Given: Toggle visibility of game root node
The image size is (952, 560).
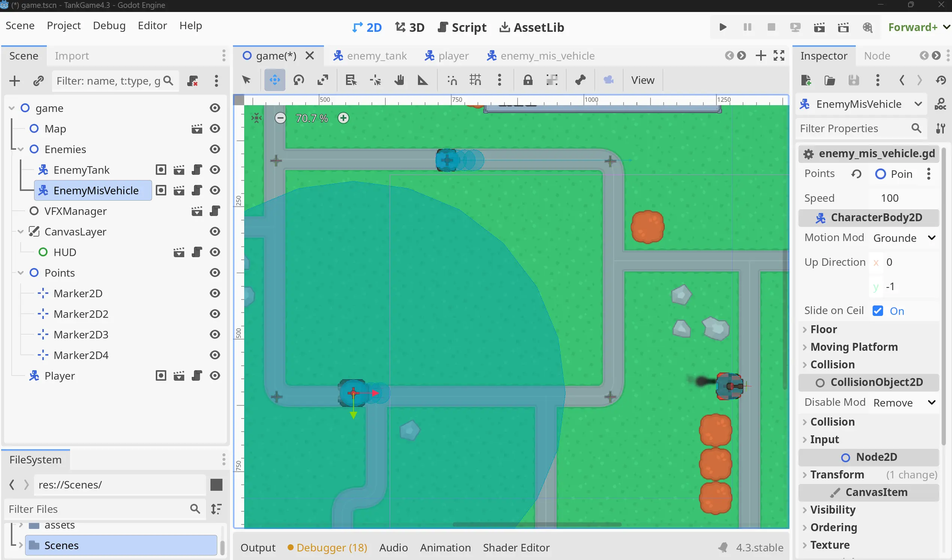Looking at the screenshot, I should coord(215,109).
